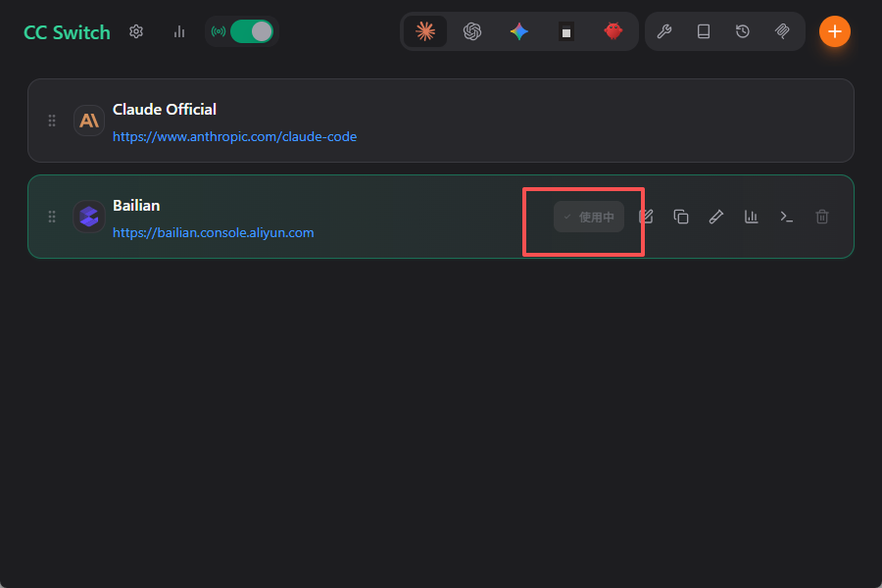Open the wrench tools icon
This screenshot has height=588, width=882.
[664, 31]
